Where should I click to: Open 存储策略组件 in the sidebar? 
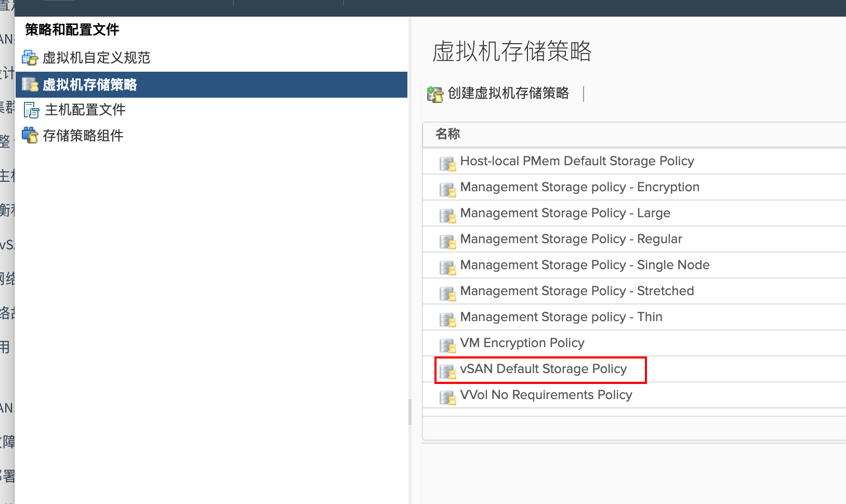tap(83, 136)
